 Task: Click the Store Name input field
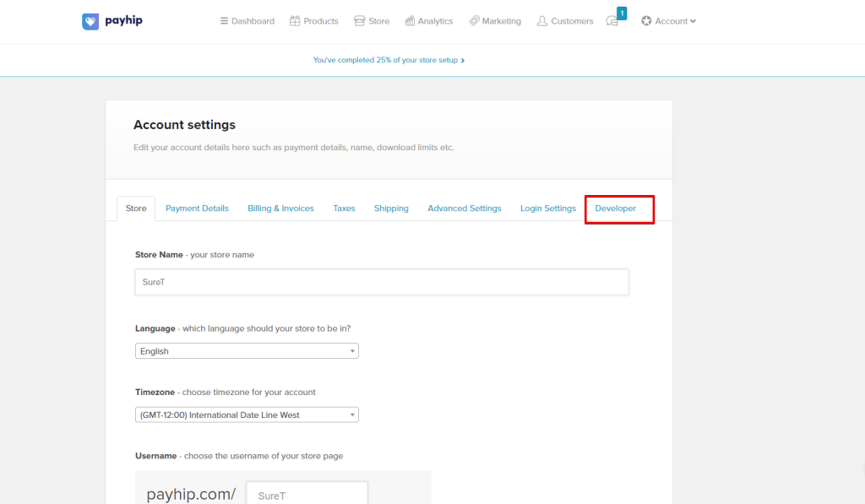tap(382, 282)
